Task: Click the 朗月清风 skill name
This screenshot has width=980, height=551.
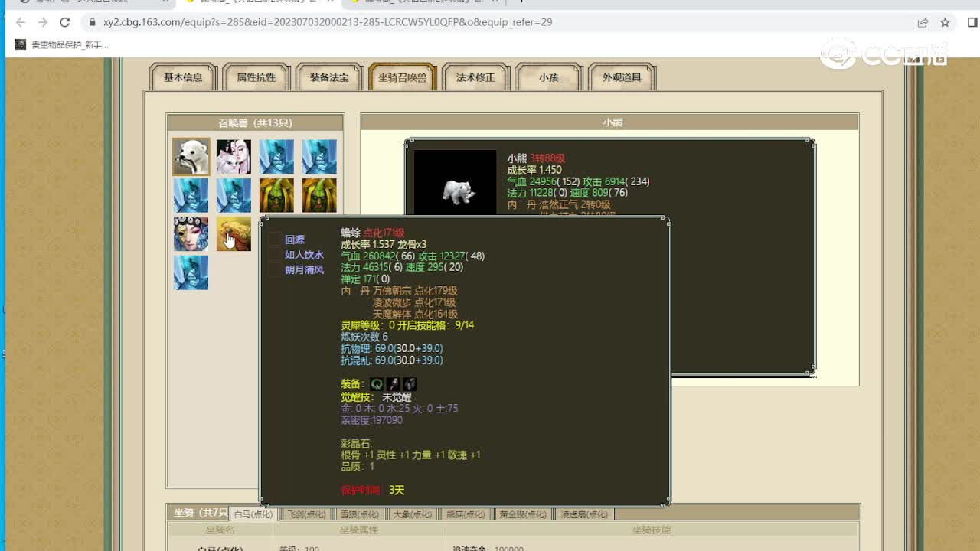Action: tap(304, 269)
